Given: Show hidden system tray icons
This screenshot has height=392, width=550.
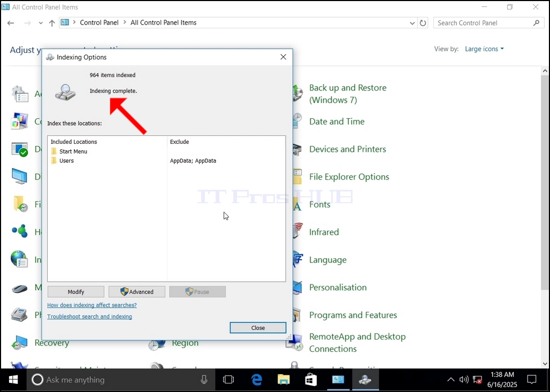Looking at the screenshot, I should point(450,380).
